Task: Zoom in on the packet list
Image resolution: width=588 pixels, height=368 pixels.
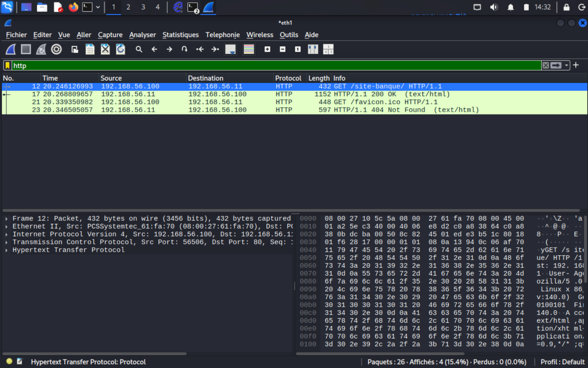Action: pyautogui.click(x=267, y=49)
